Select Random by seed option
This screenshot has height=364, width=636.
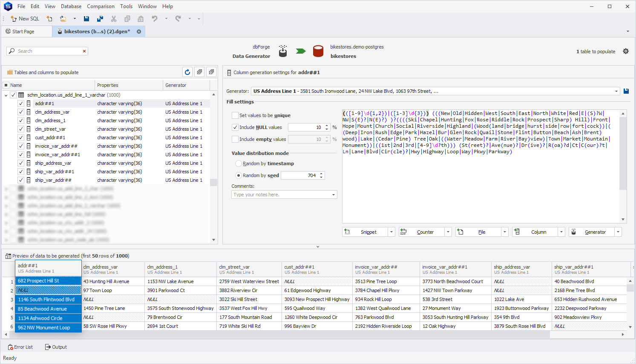[x=239, y=175]
